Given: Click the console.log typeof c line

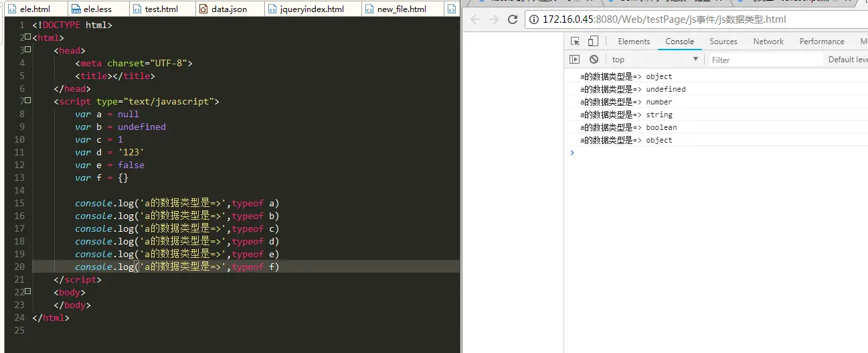Looking at the screenshot, I should pyautogui.click(x=177, y=228).
